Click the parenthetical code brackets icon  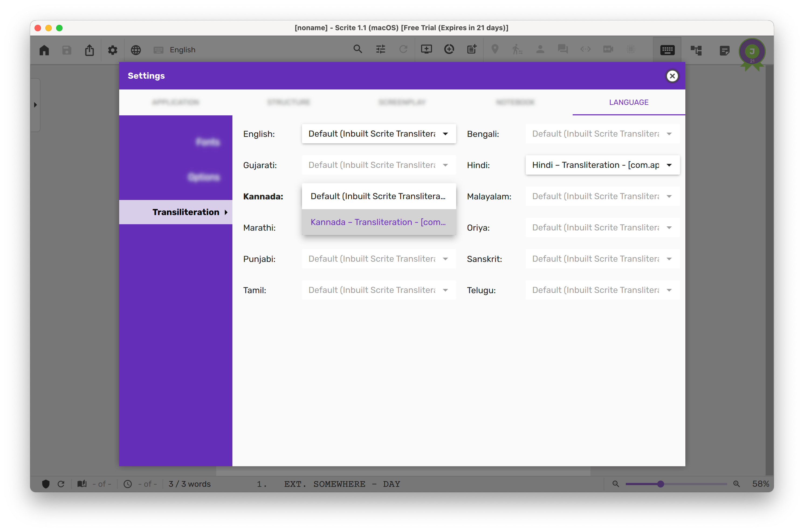point(585,49)
